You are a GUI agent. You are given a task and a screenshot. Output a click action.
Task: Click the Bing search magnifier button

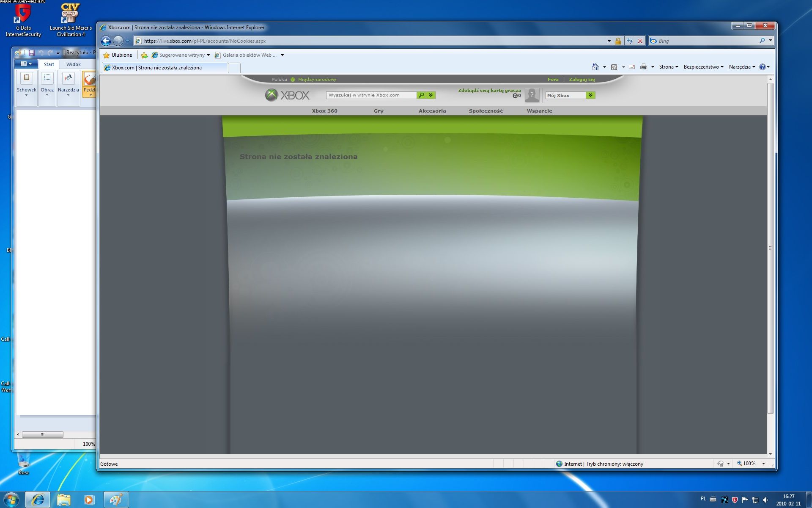coord(762,41)
